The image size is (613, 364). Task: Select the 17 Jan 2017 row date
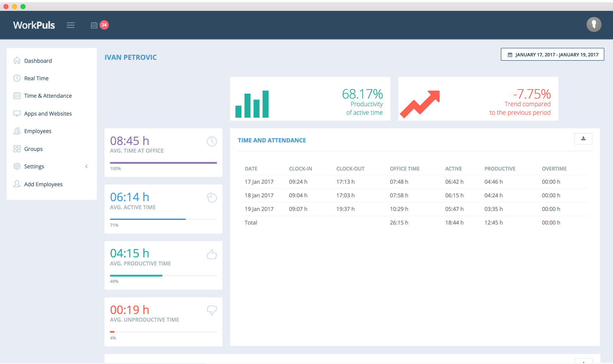tap(259, 182)
